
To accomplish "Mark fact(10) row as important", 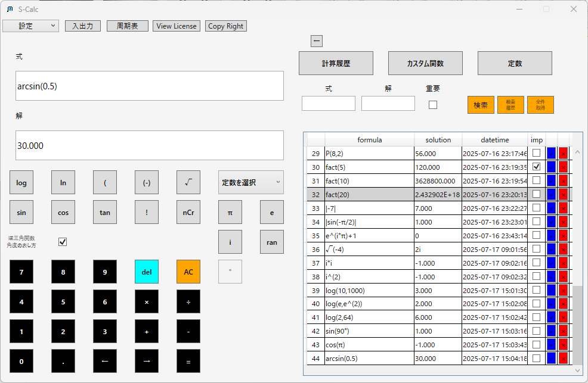I will 536,180.
